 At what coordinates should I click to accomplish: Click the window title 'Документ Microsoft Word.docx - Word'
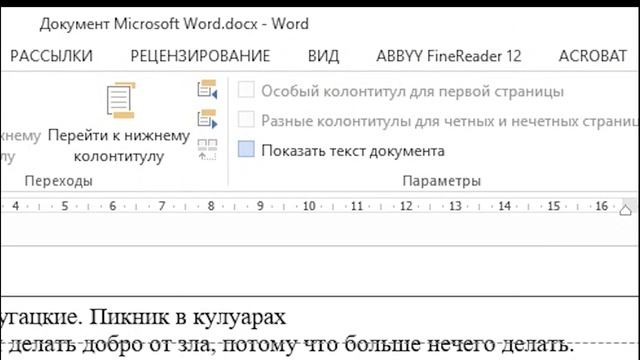click(174, 24)
